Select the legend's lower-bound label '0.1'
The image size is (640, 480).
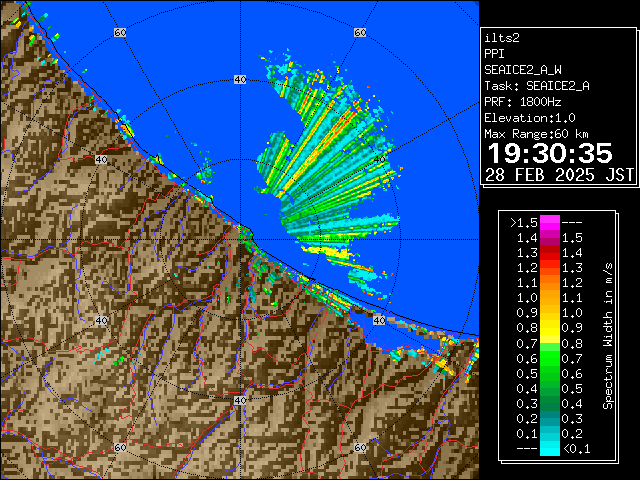[x=527, y=434]
